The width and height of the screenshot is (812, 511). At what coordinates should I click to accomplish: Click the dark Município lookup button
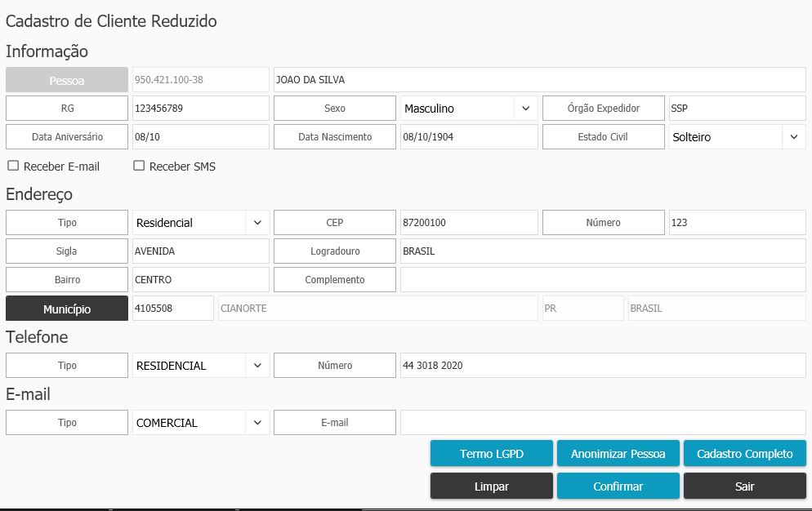67,309
